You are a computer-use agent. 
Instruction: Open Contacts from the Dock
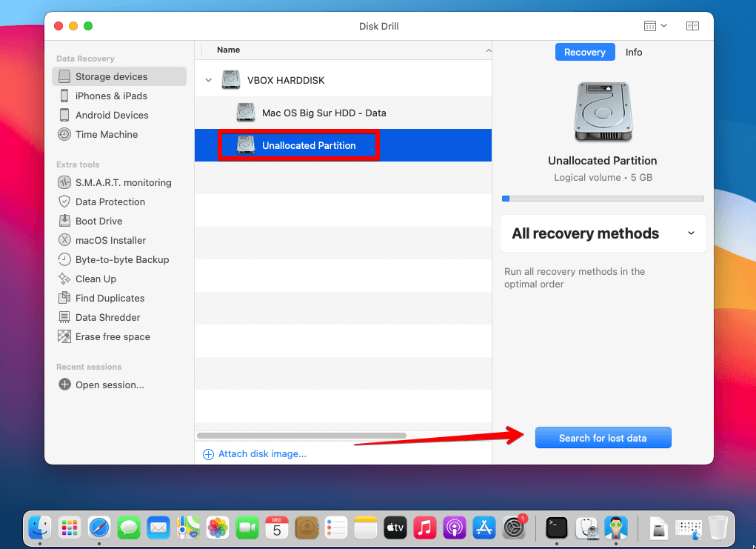pos(307,528)
